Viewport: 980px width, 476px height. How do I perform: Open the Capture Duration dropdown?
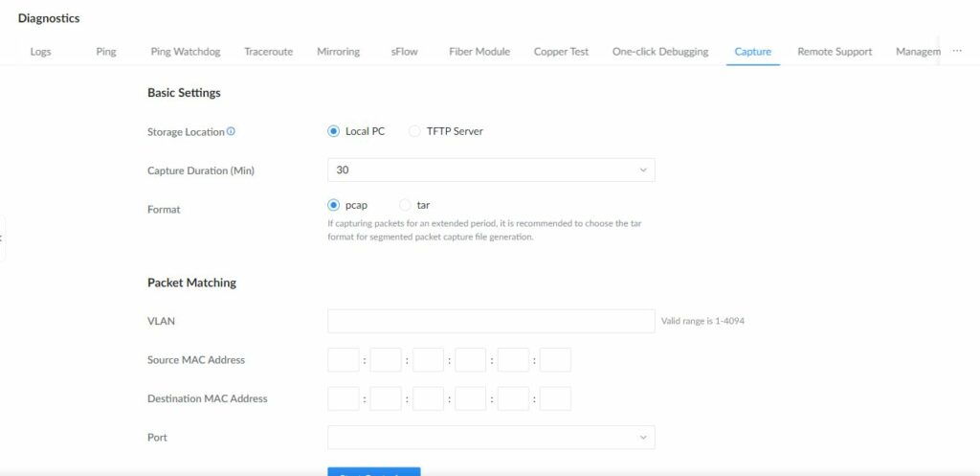pos(491,170)
